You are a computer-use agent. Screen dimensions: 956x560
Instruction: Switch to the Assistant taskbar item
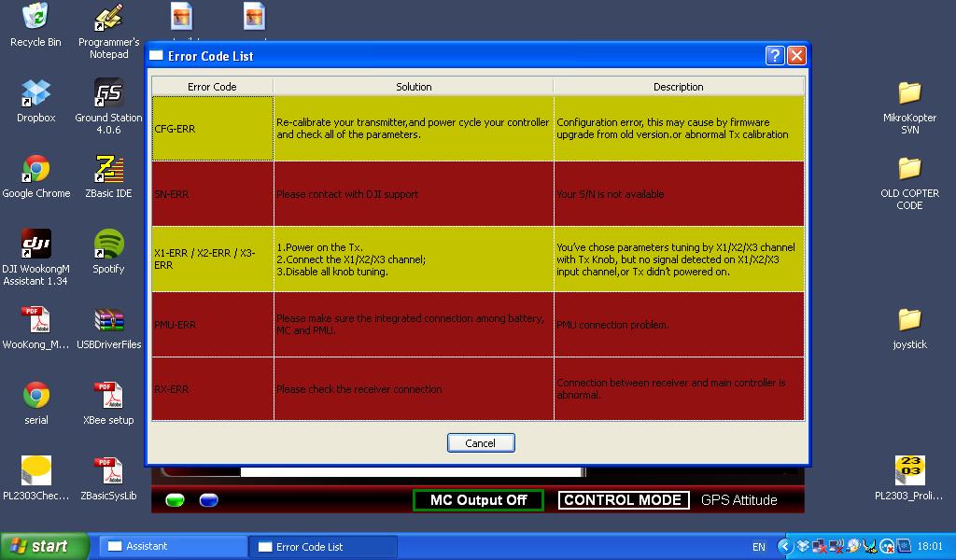pos(173,547)
